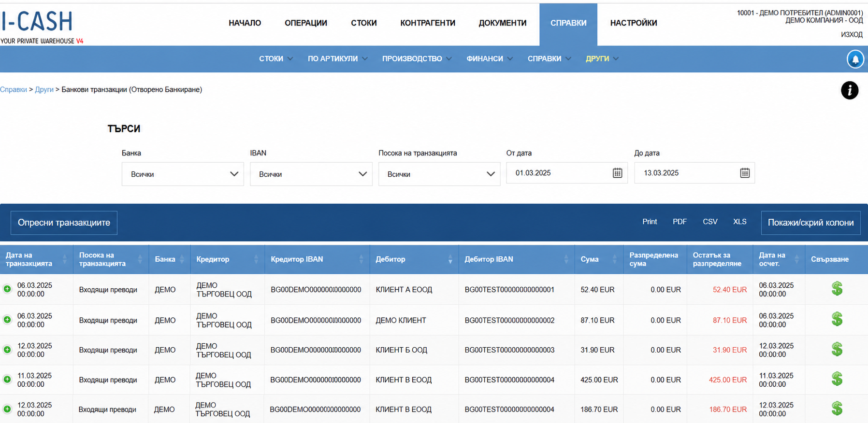This screenshot has height=423, width=868.
Task: Click red 425.00 EUR remaining amount
Action: pos(728,380)
